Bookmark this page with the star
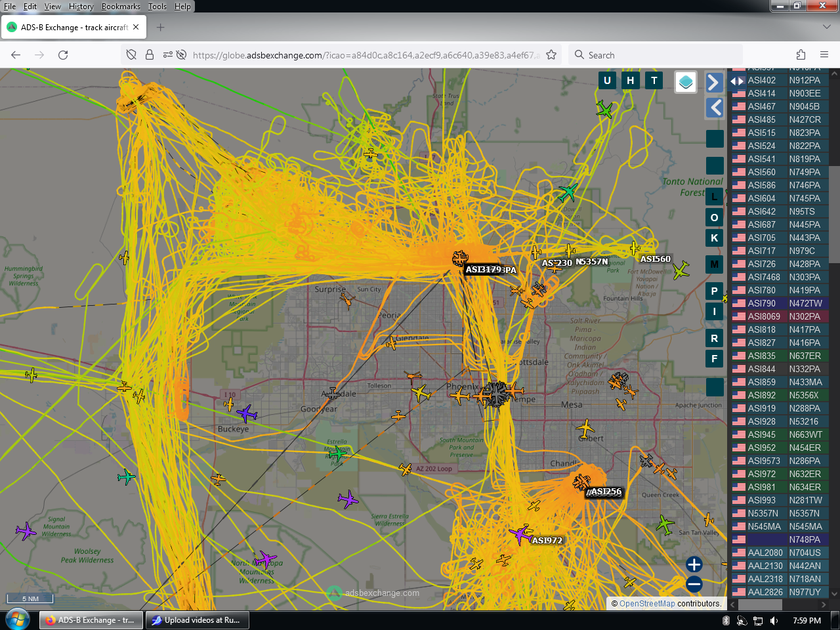 pos(551,55)
